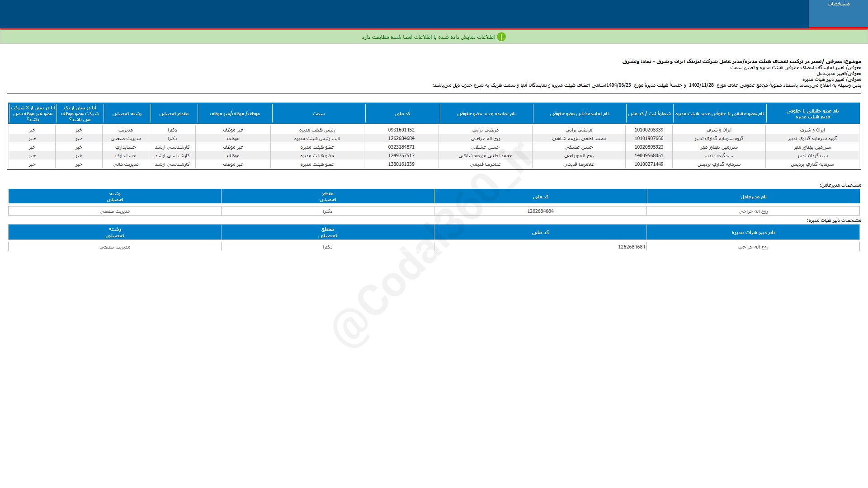Screen dimensions: 868x488
Task: Select the 'رئیس هیئت مدیره' position cell
Action: 317,130
